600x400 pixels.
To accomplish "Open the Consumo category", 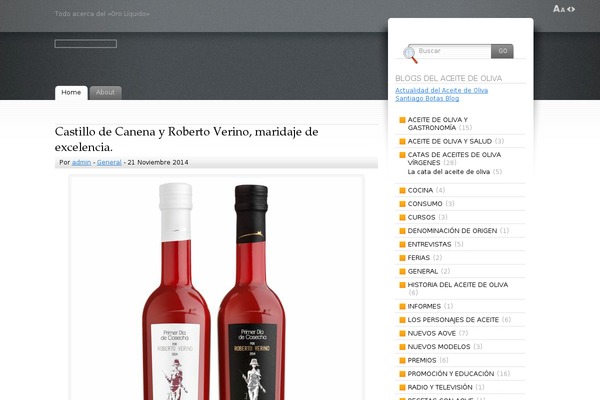I will click(425, 204).
